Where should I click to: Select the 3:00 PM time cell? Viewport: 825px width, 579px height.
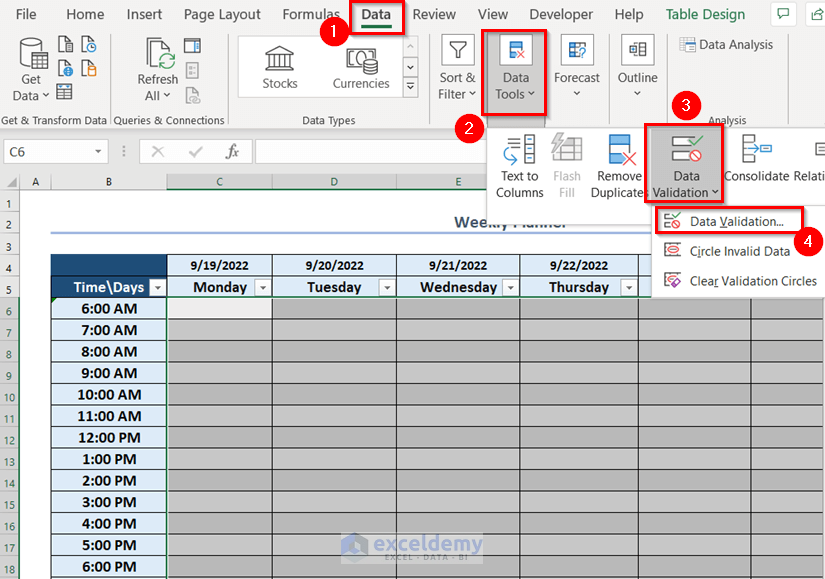[x=109, y=503]
